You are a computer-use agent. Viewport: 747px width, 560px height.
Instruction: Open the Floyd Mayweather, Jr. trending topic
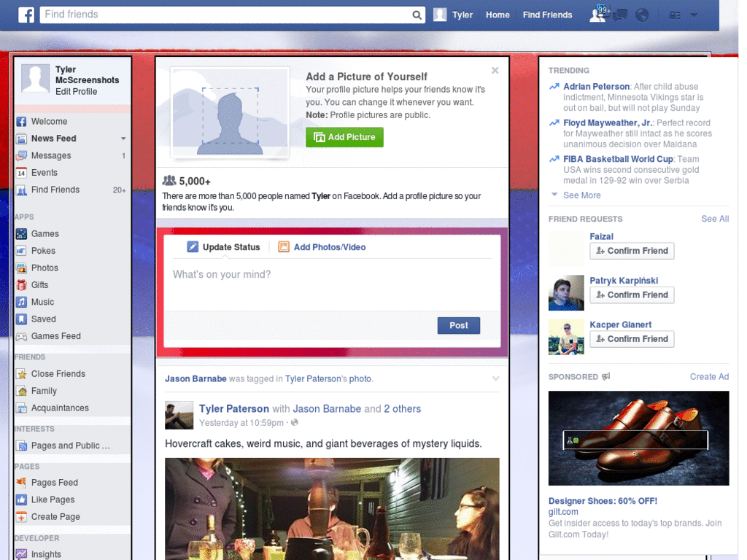click(608, 122)
